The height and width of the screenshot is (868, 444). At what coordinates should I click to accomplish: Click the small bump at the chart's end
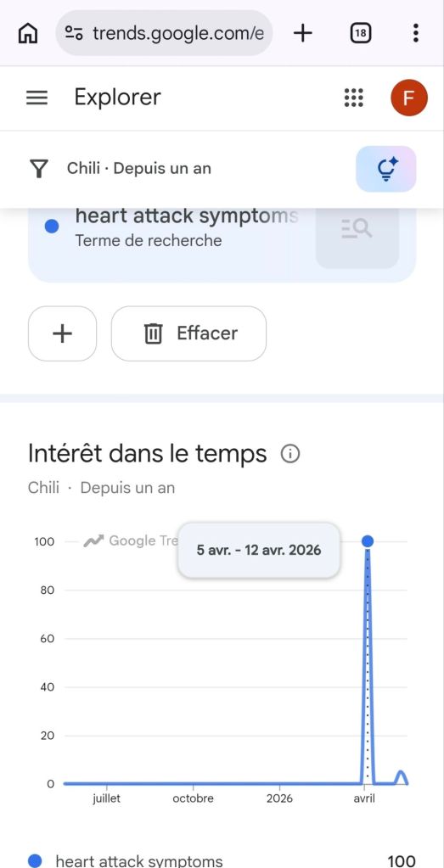coord(402,776)
